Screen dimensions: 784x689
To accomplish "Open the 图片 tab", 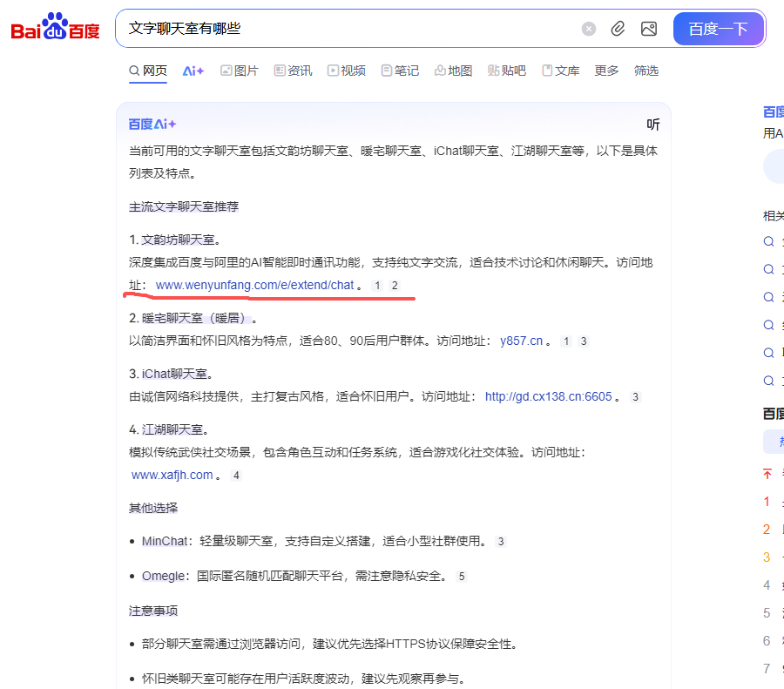I will point(240,71).
